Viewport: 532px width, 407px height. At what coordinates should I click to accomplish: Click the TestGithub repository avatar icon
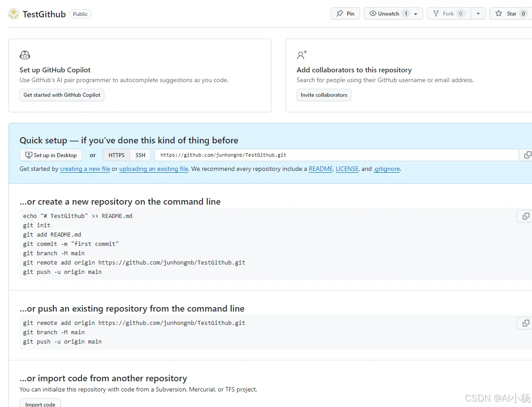pos(14,14)
